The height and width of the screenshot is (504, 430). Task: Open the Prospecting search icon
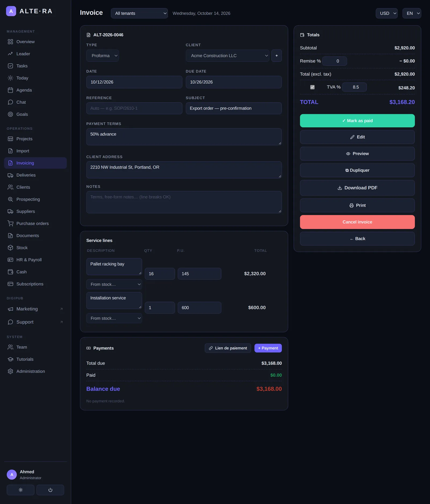click(10, 199)
